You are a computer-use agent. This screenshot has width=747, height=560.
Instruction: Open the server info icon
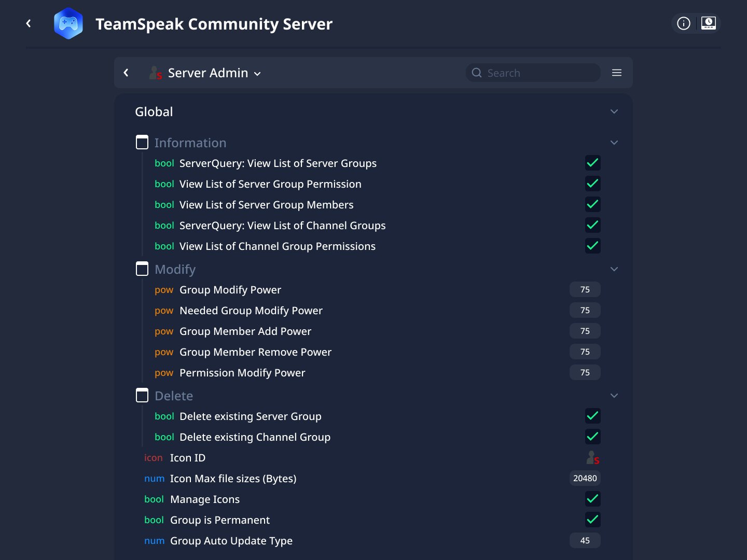[684, 23]
